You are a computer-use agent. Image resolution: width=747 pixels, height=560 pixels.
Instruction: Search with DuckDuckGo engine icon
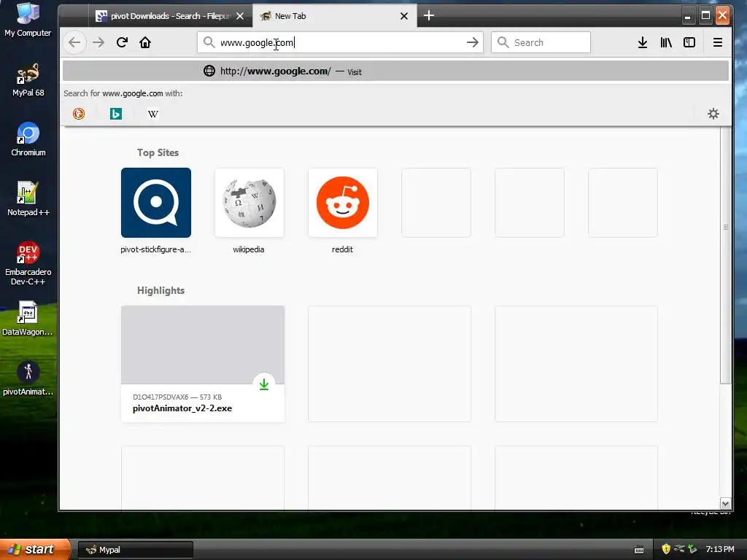pos(79,114)
